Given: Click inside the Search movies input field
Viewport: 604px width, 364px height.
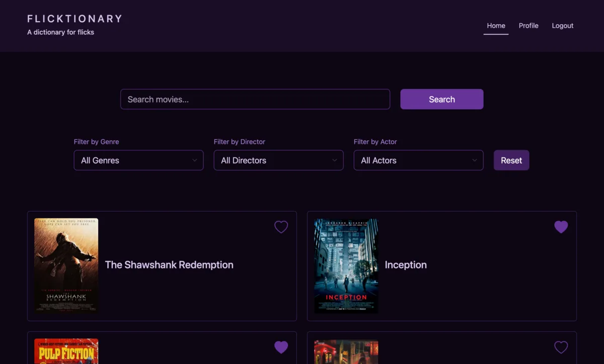Looking at the screenshot, I should [x=255, y=99].
